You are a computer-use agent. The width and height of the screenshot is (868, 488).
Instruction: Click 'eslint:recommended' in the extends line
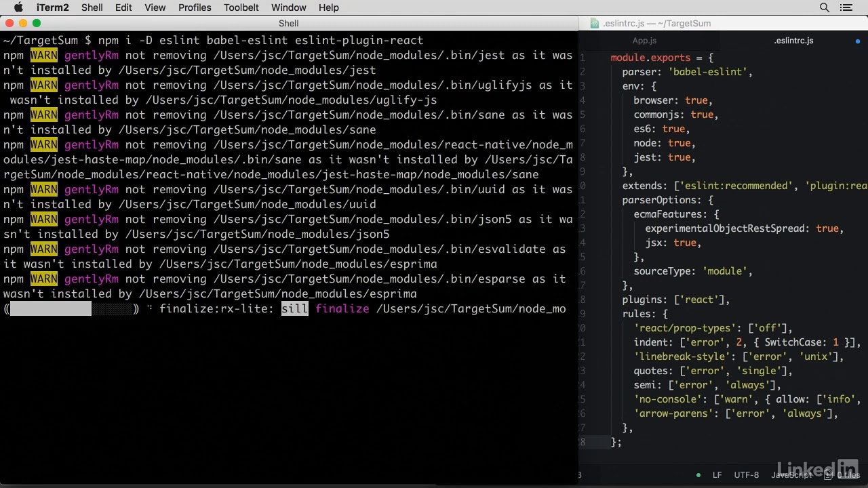click(736, 186)
